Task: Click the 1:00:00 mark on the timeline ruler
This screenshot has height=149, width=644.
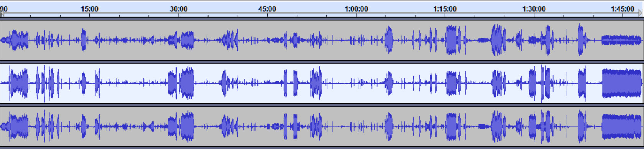Action: pyautogui.click(x=356, y=8)
